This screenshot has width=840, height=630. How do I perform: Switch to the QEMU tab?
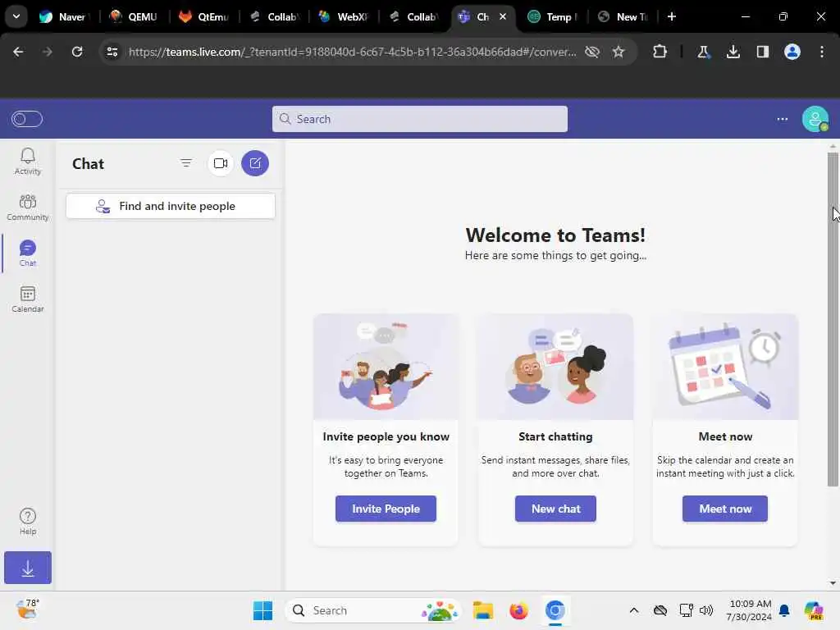tap(134, 16)
